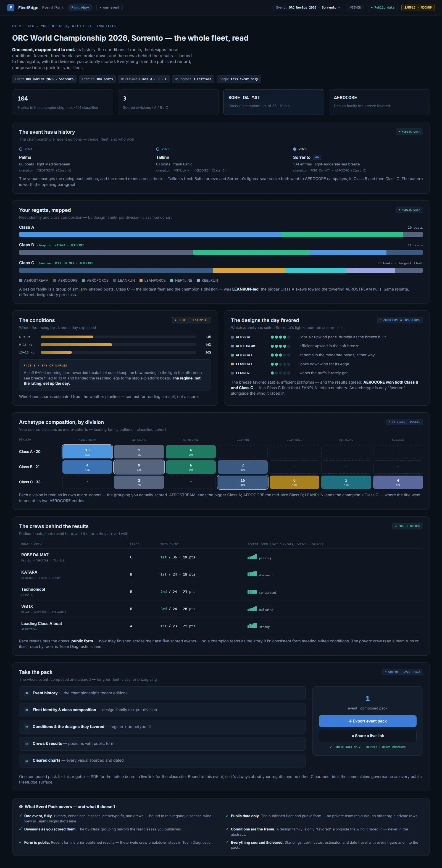The width and height of the screenshot is (442, 868).
Task: Click the Technonicol recent form bars
Action: pyautogui.click(x=252, y=592)
